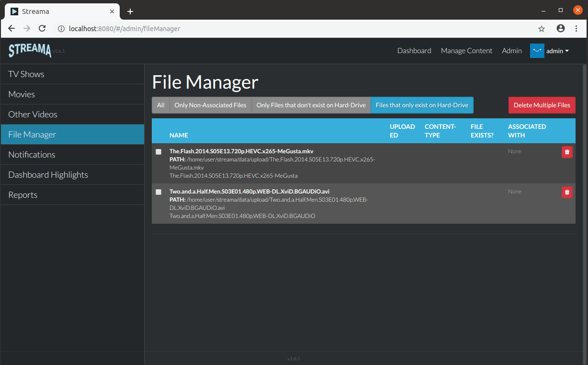Image resolution: width=588 pixels, height=365 pixels.
Task: Bookmark this page with the star icon
Action: pyautogui.click(x=542, y=29)
